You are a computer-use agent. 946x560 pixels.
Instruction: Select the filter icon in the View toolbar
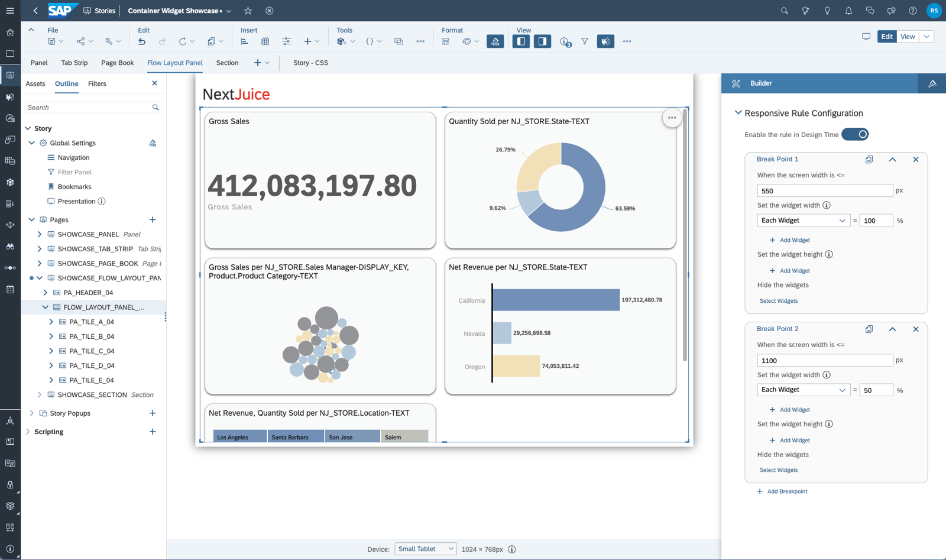coord(584,41)
